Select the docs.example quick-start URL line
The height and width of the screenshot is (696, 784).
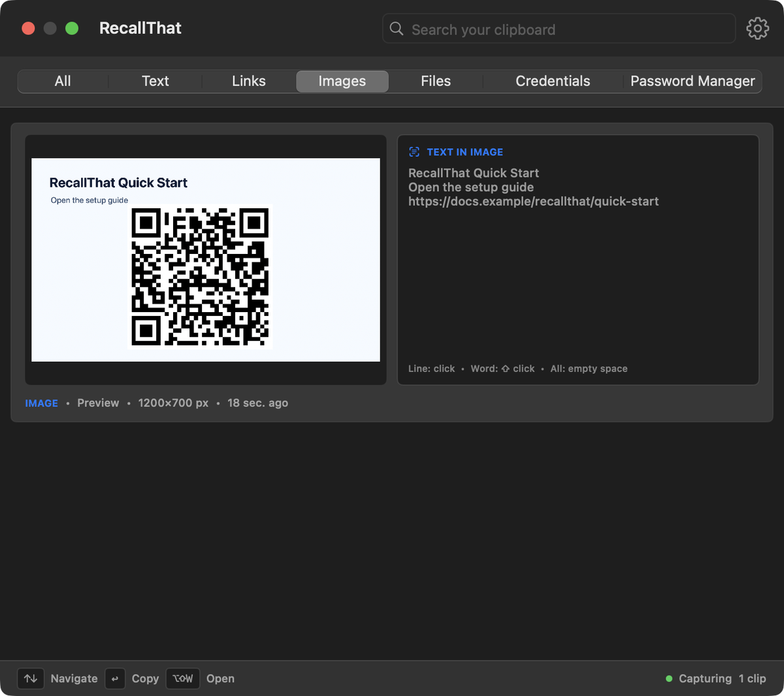[534, 202]
